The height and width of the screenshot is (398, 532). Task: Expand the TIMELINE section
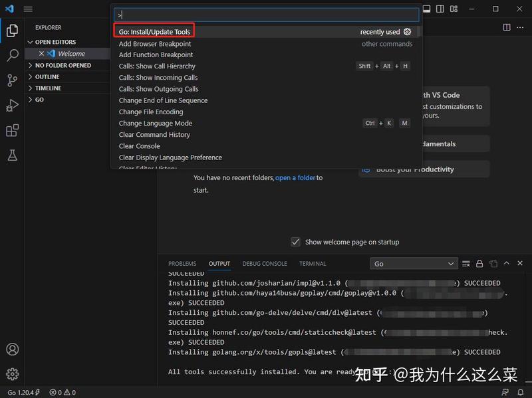click(x=68, y=88)
